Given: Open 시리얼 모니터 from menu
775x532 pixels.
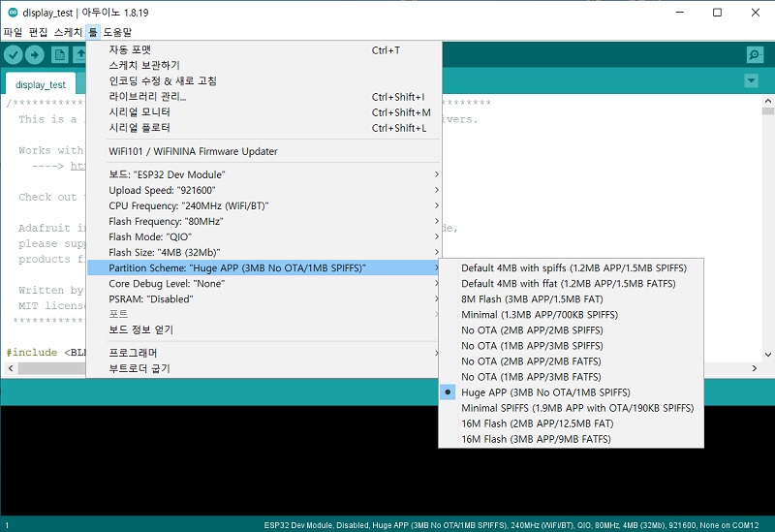Looking at the screenshot, I should 263,112.
